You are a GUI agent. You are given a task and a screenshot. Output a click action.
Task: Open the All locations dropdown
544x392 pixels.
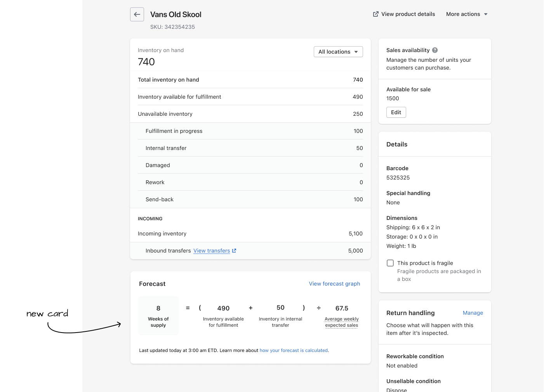pyautogui.click(x=338, y=52)
